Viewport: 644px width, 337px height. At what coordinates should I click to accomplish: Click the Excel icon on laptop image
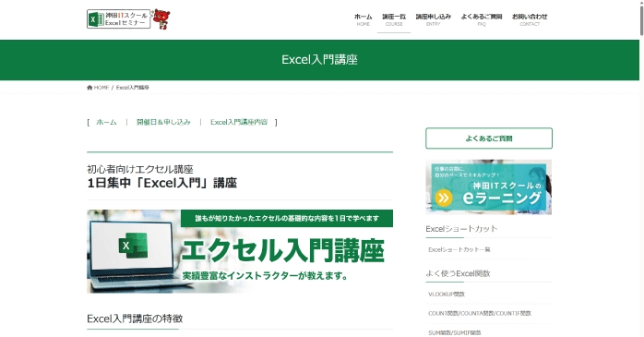click(133, 246)
